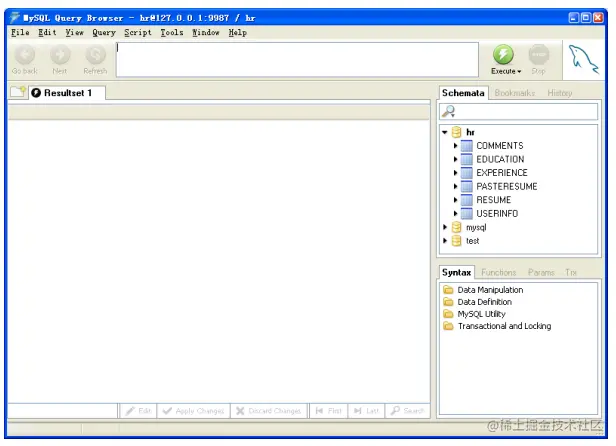
Task: Jump to First row button
Action: pos(329,411)
